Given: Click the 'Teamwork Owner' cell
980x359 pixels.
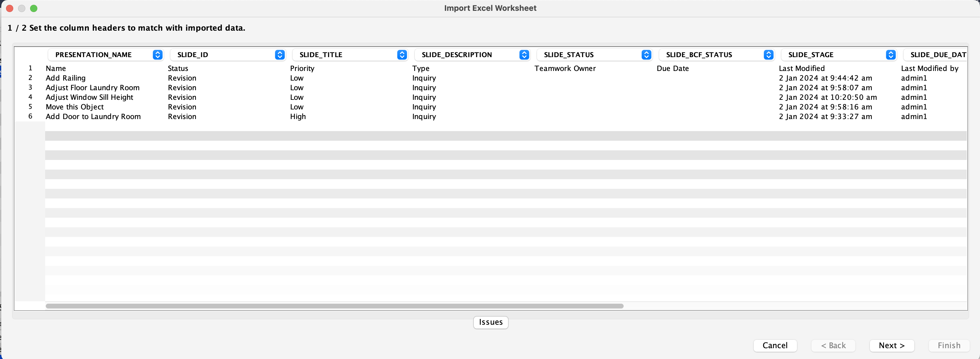Looking at the screenshot, I should (x=565, y=68).
